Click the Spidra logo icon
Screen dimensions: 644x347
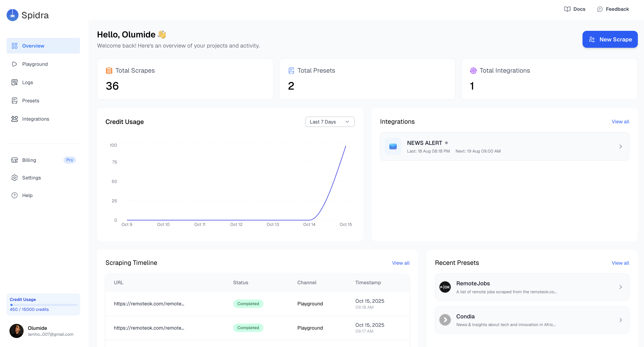[13, 15]
